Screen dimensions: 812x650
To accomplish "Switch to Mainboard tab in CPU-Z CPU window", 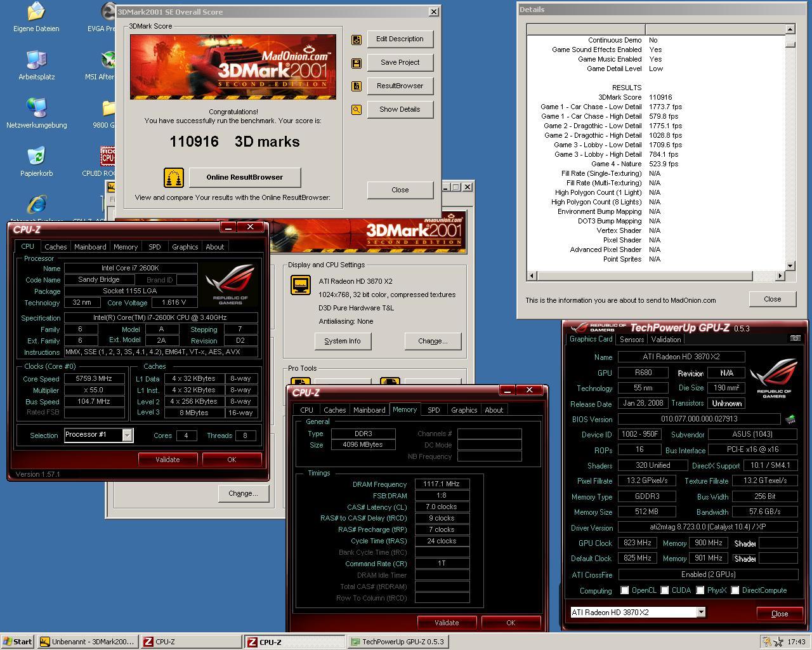I will (90, 247).
